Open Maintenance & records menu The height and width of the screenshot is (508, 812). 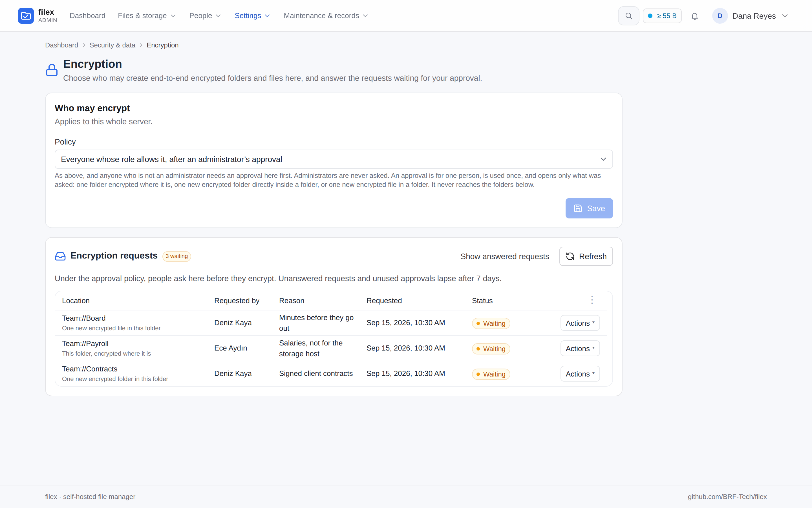pyautogui.click(x=326, y=16)
